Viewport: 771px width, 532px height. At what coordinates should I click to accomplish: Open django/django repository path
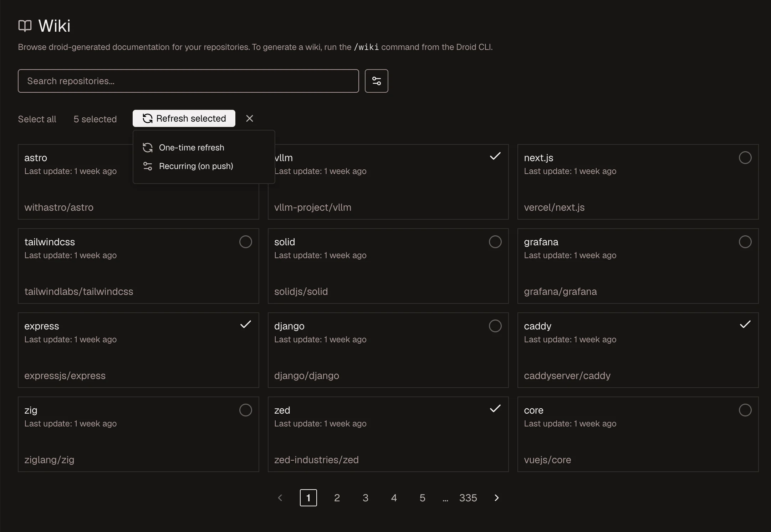click(307, 376)
